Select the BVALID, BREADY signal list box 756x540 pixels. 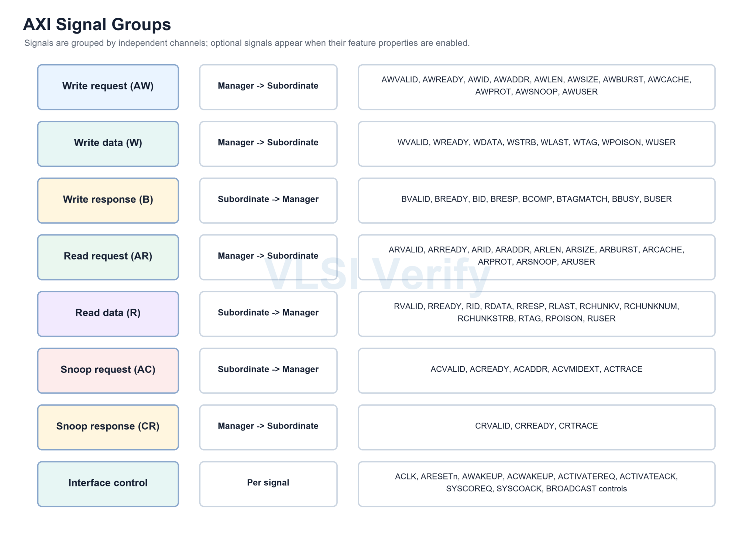537,201
